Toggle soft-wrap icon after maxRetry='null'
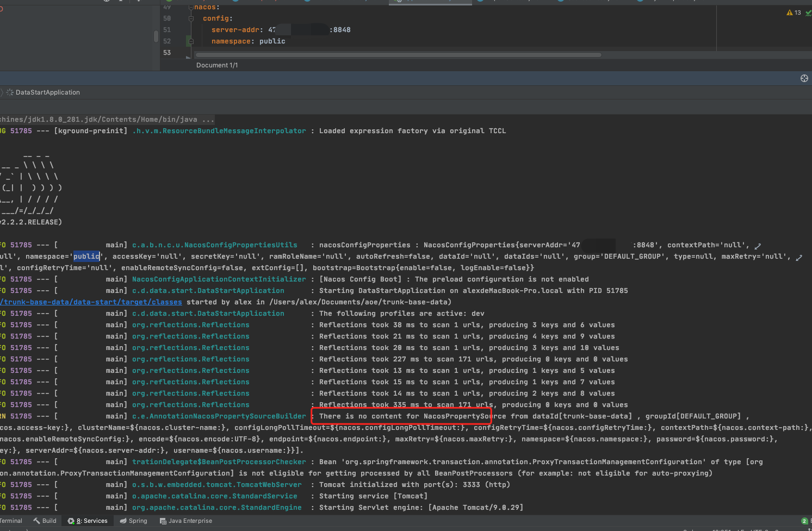The width and height of the screenshot is (812, 531). [799, 258]
